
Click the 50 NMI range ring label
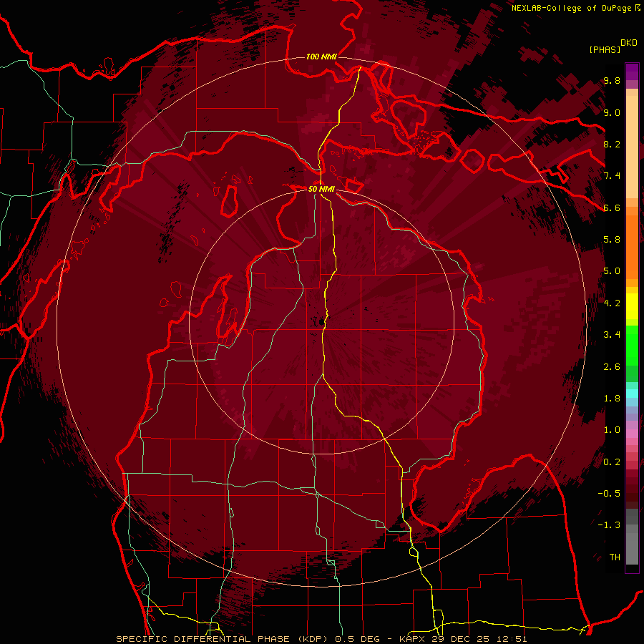click(x=321, y=189)
